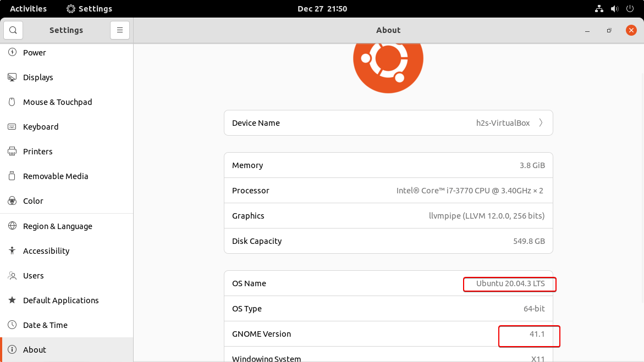This screenshot has height=362, width=644.
Task: Click the Power icon in sidebar
Action: point(12,52)
